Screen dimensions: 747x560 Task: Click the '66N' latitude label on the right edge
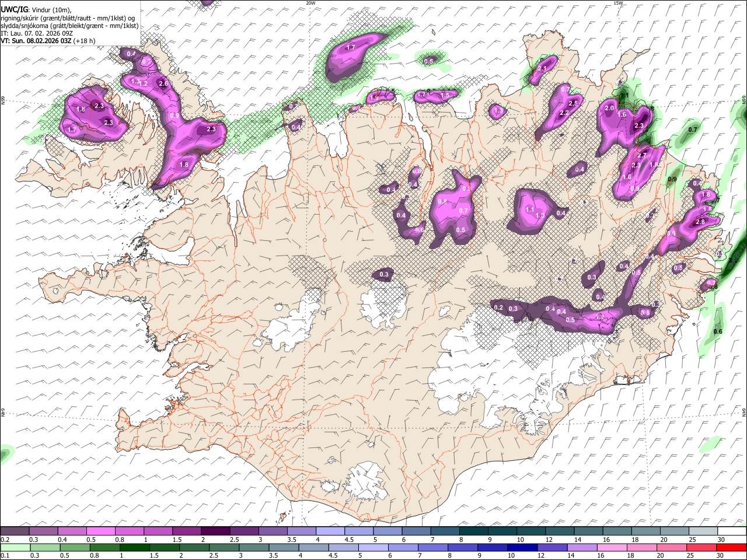(x=744, y=101)
